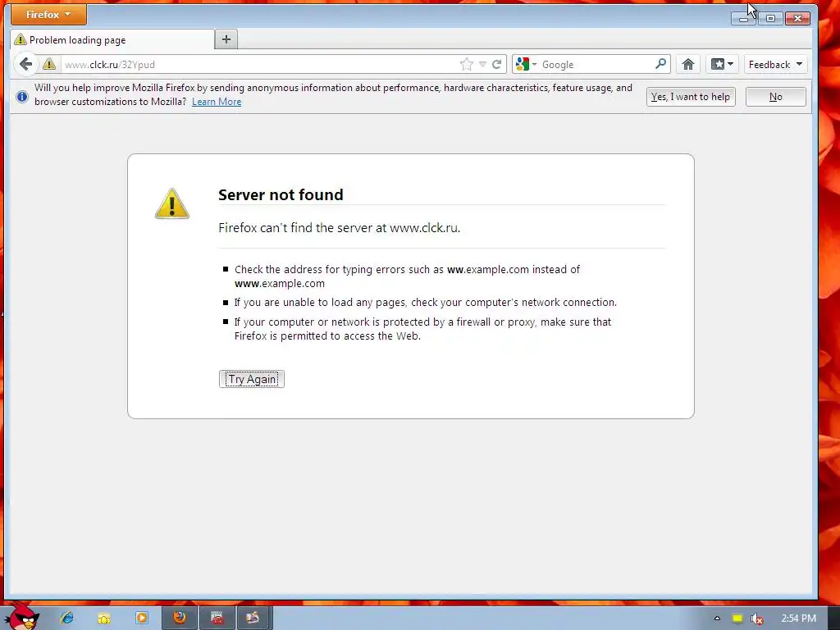
Task: Go to the Home page
Action: [688, 64]
